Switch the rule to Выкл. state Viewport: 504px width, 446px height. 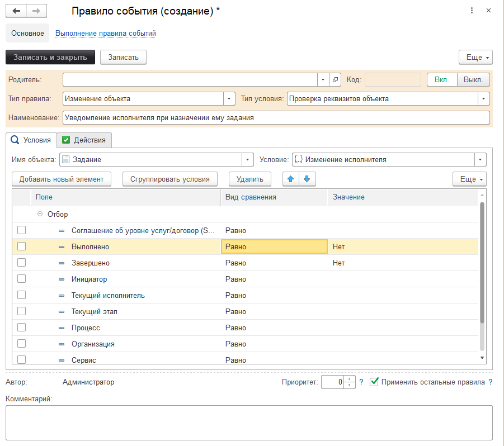point(473,80)
